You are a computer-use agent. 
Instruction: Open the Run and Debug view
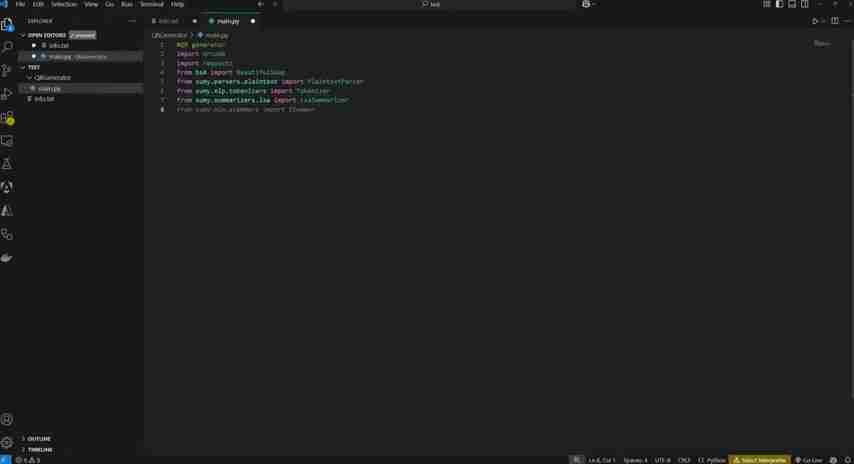coord(7,94)
